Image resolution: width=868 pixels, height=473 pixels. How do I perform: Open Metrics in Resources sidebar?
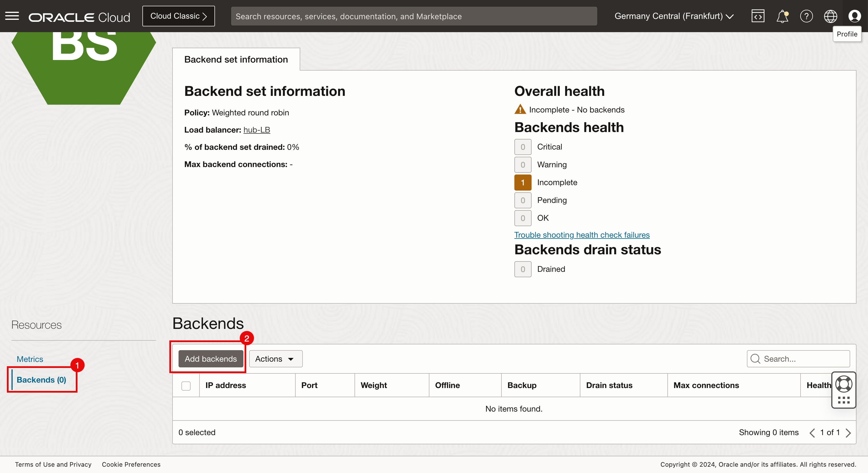tap(30, 359)
